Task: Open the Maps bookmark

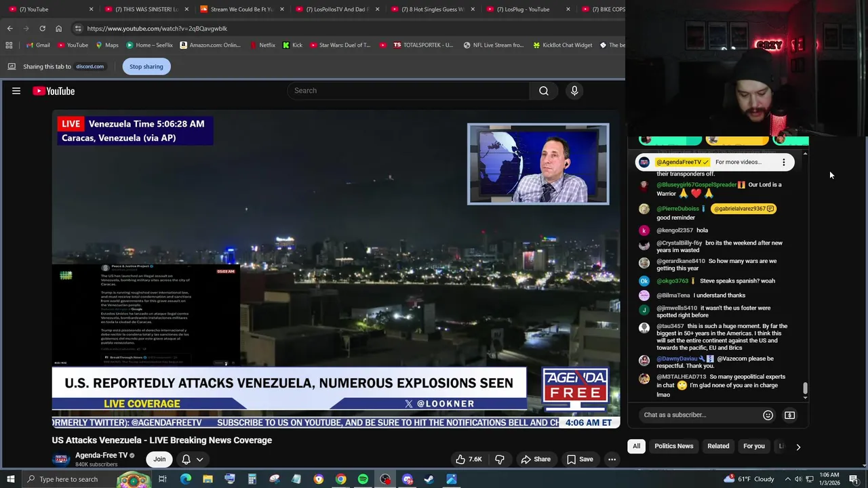Action: (106, 45)
